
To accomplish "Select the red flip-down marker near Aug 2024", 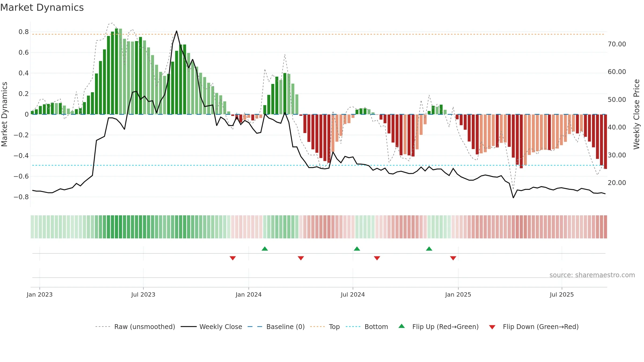I will coord(377,258).
